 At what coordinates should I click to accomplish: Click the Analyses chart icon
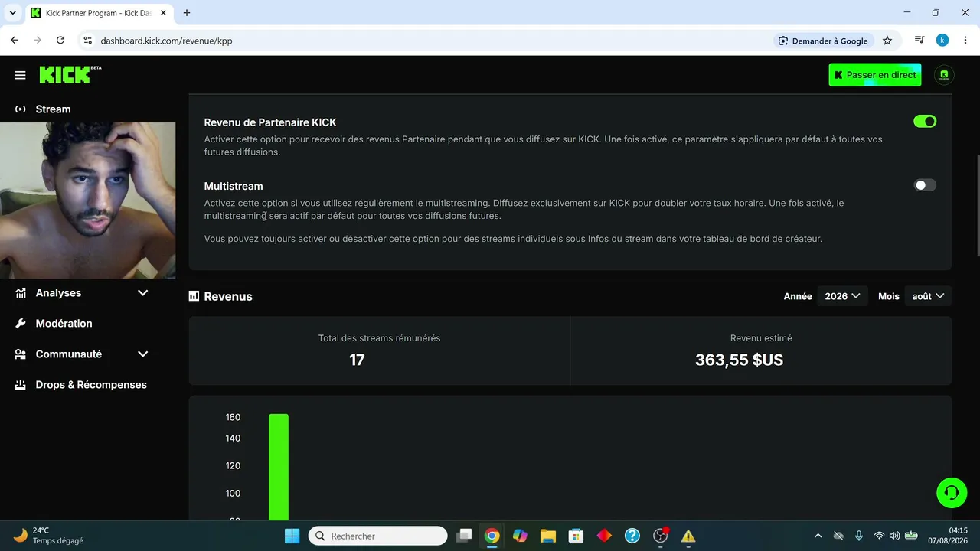pos(21,293)
